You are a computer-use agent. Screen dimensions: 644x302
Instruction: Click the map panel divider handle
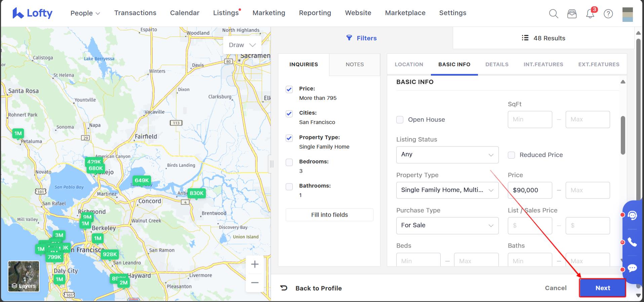pyautogui.click(x=272, y=164)
